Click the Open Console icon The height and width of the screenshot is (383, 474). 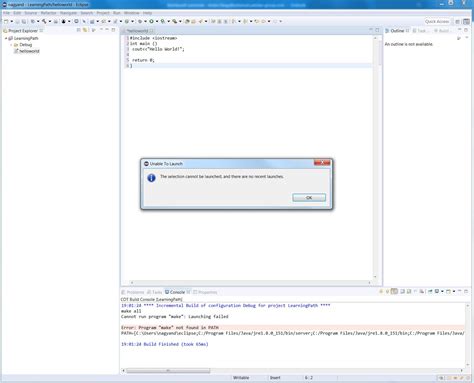[448, 291]
